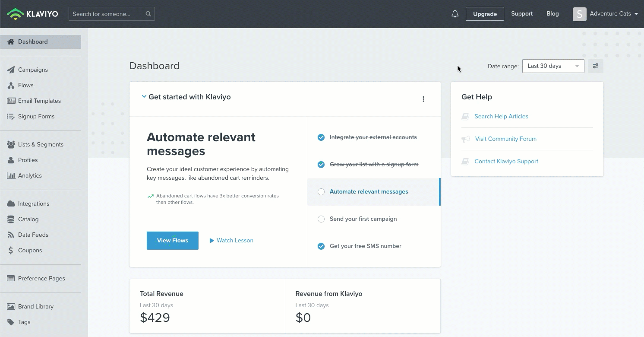Toggle the Get your free SMS number checkmark
Screen dimensions: 644x337
321,246
